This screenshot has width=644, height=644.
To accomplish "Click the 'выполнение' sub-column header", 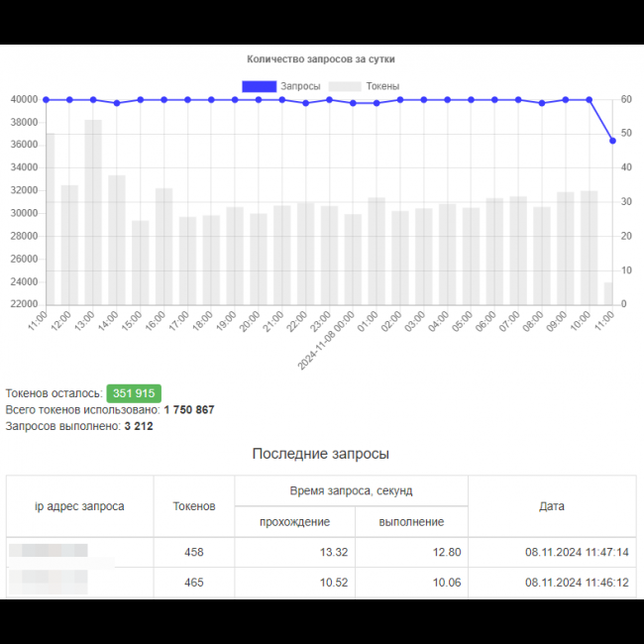I will (411, 522).
